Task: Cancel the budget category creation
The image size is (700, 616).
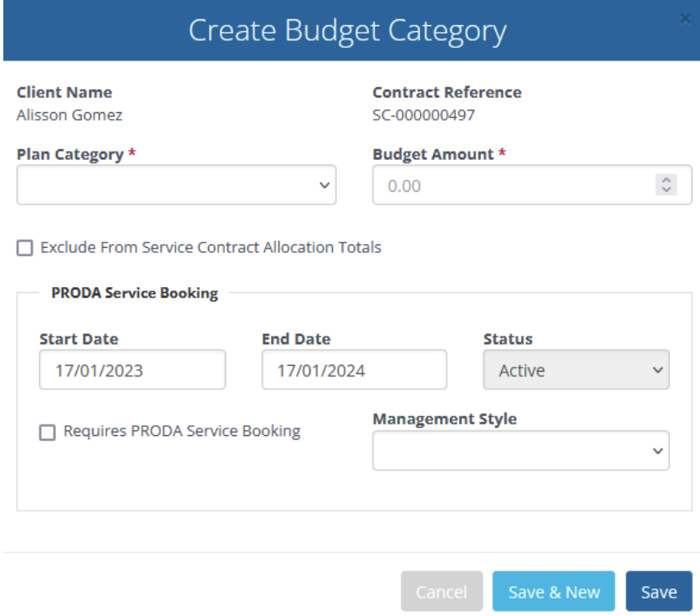Action: pyautogui.click(x=442, y=592)
